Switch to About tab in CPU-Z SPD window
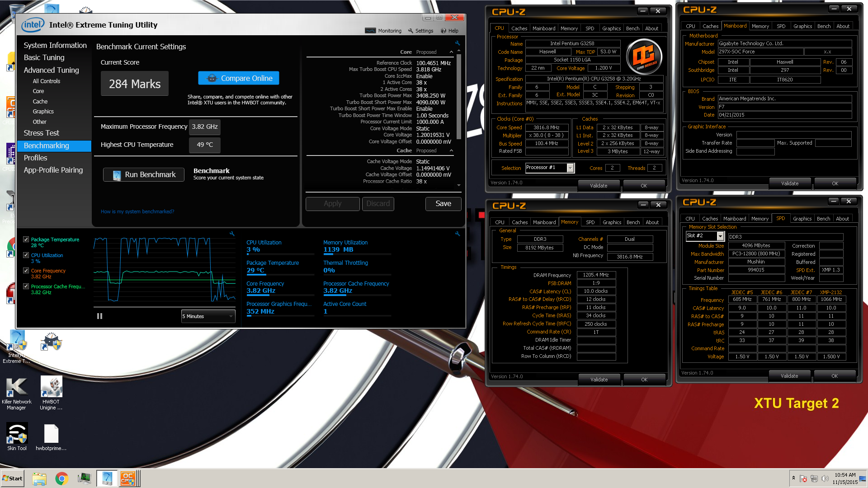 (x=842, y=219)
